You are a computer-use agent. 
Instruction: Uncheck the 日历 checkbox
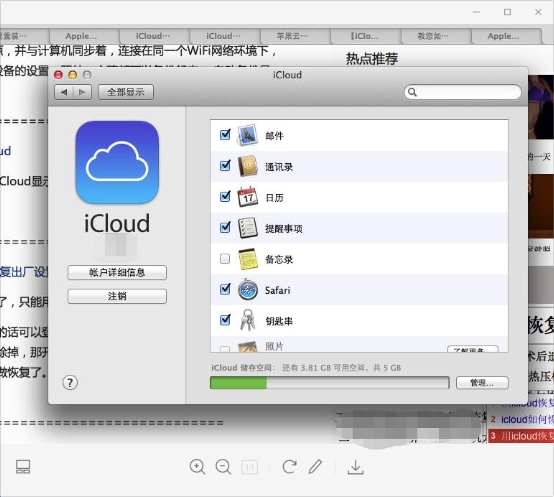coord(225,196)
